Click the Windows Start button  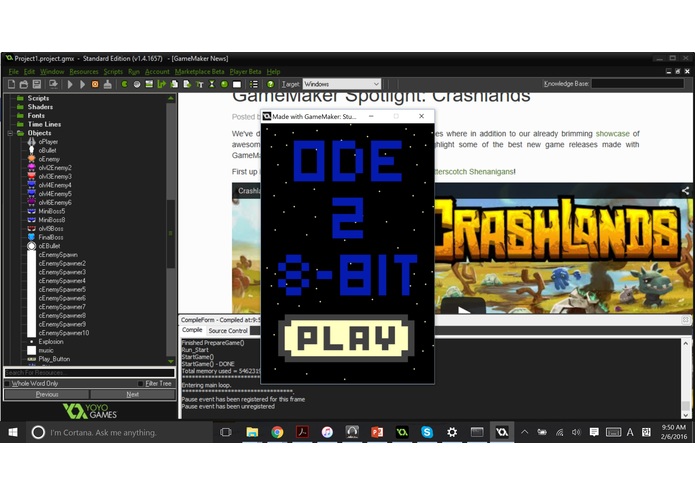pos(13,432)
